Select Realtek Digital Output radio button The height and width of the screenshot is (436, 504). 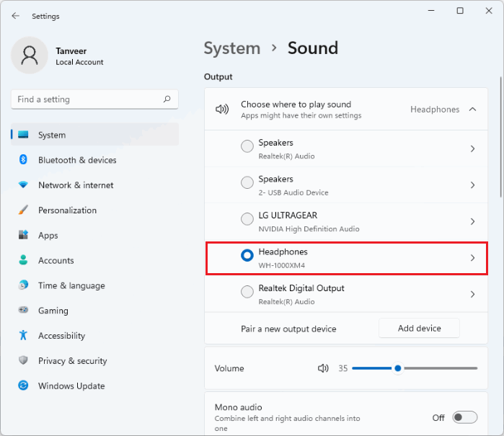pyautogui.click(x=247, y=292)
